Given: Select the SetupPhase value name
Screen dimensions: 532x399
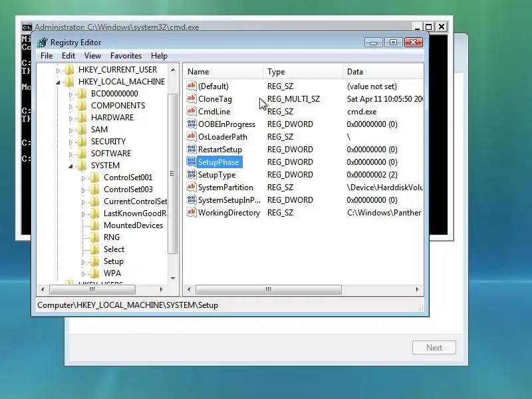Looking at the screenshot, I should (x=219, y=162).
